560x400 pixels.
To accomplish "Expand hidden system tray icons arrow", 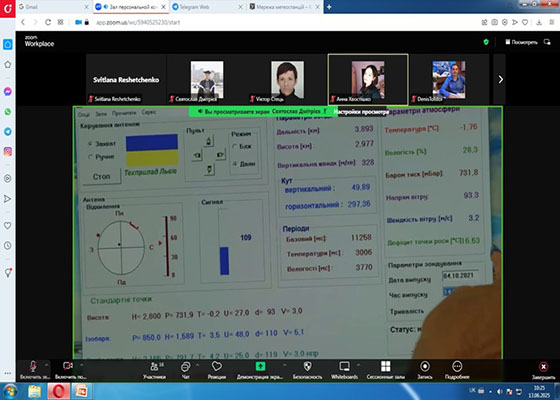I will (x=490, y=391).
